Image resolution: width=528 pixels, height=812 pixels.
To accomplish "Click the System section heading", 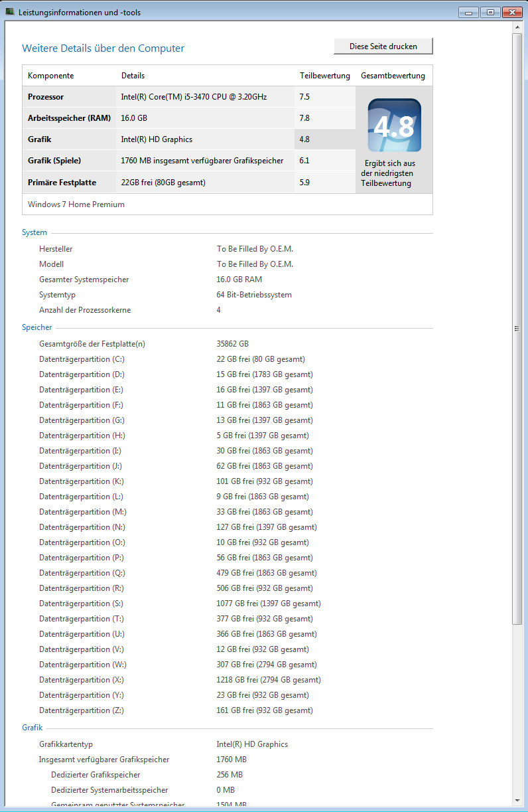I will [x=34, y=232].
